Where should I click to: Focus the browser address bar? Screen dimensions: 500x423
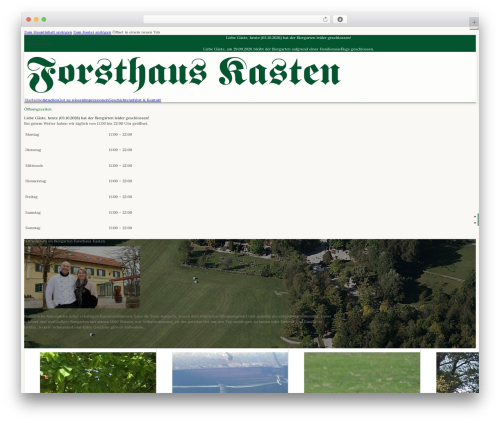[x=237, y=20]
